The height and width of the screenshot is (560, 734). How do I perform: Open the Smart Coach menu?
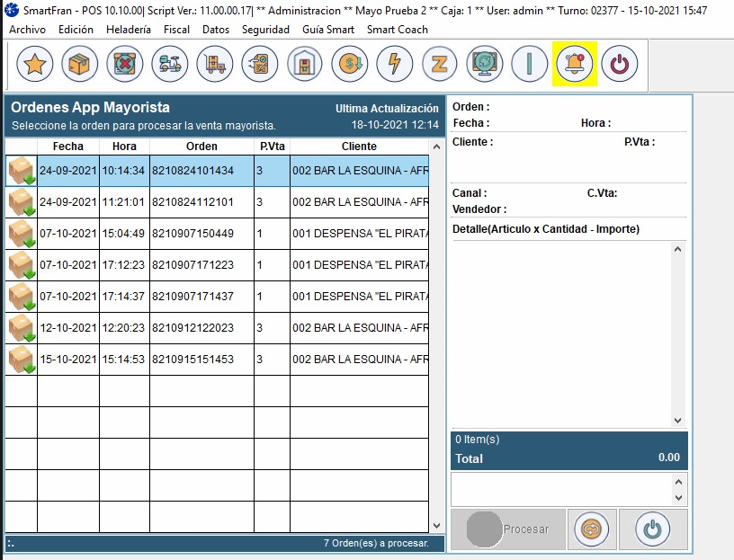[x=398, y=30]
